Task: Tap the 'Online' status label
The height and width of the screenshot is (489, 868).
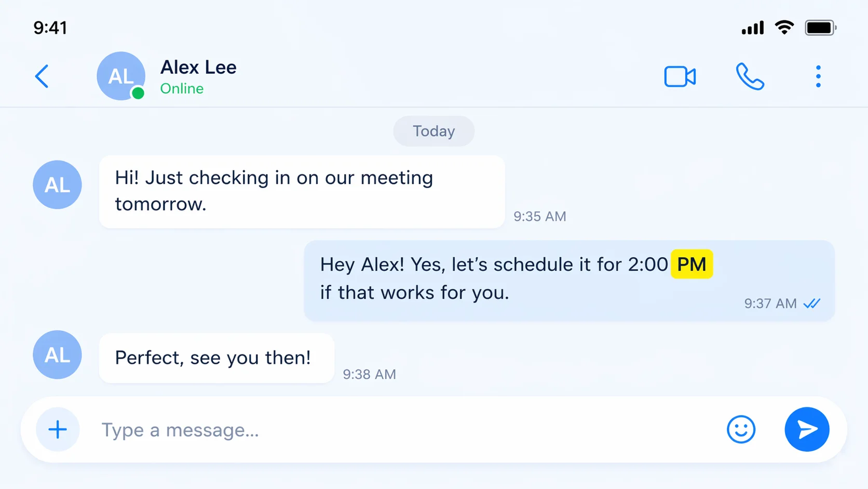Action: [181, 88]
